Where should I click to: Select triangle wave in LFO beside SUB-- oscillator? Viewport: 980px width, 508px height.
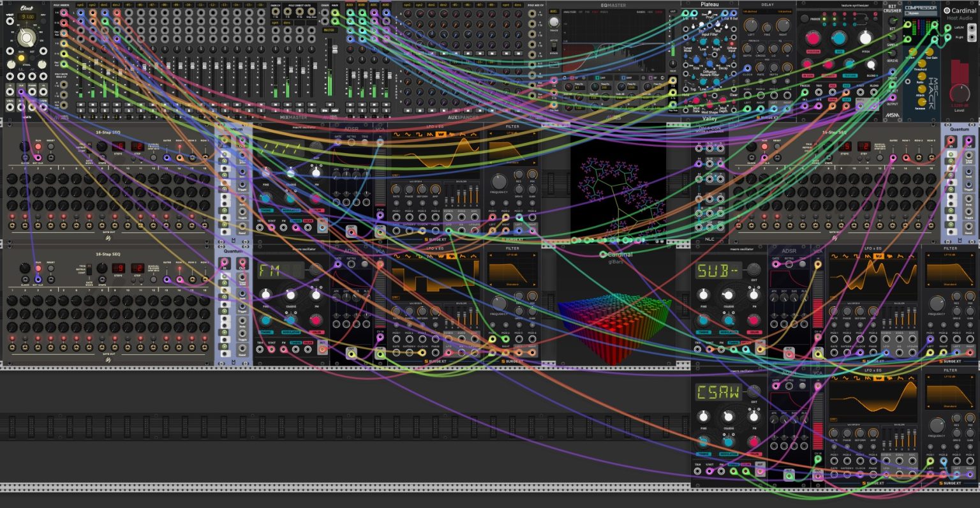(845, 257)
